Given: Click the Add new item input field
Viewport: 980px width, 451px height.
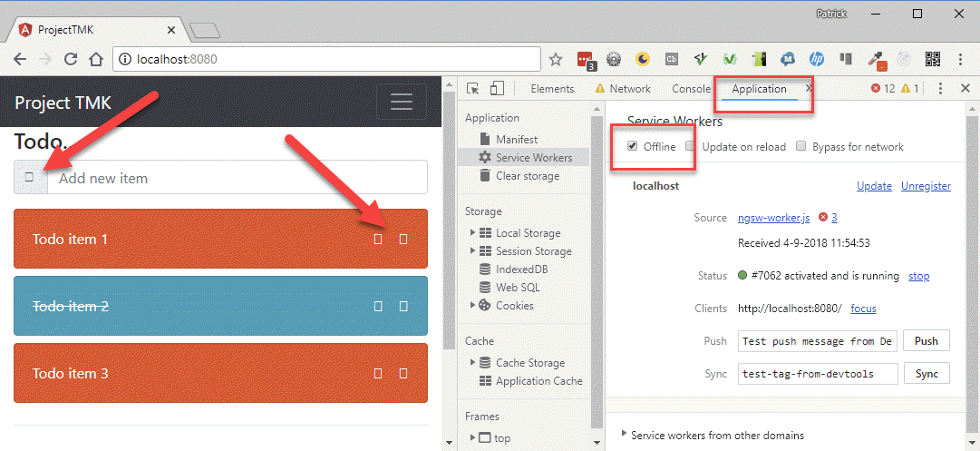Looking at the screenshot, I should pos(236,178).
